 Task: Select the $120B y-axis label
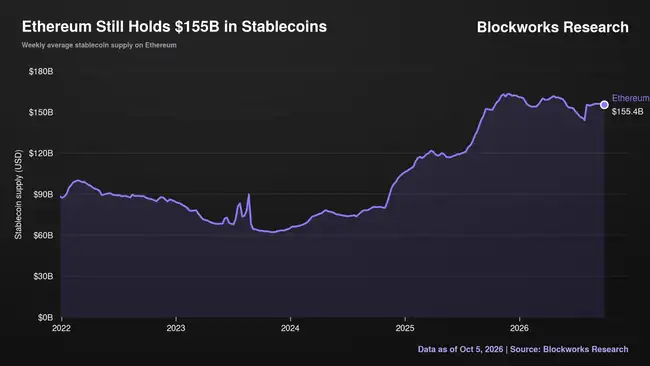point(41,154)
